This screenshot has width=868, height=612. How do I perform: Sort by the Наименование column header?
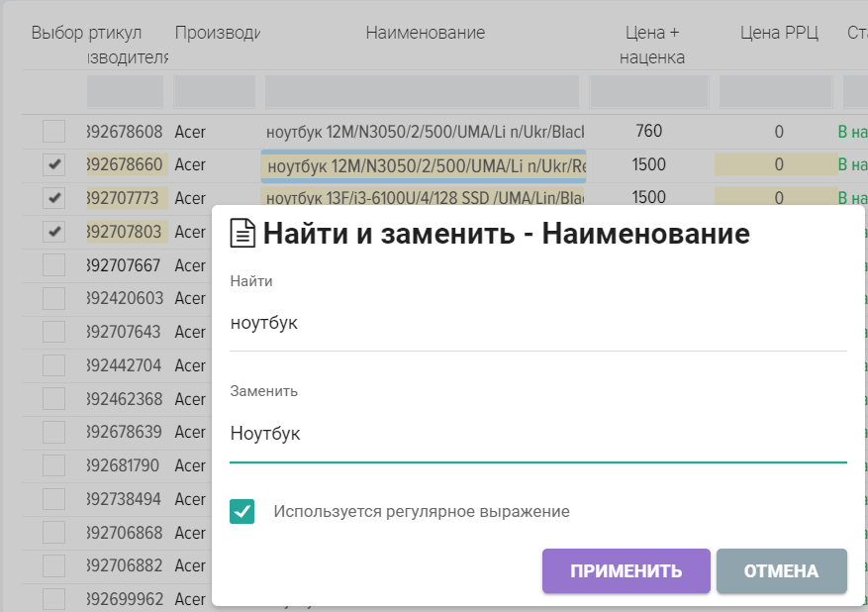coord(425,34)
